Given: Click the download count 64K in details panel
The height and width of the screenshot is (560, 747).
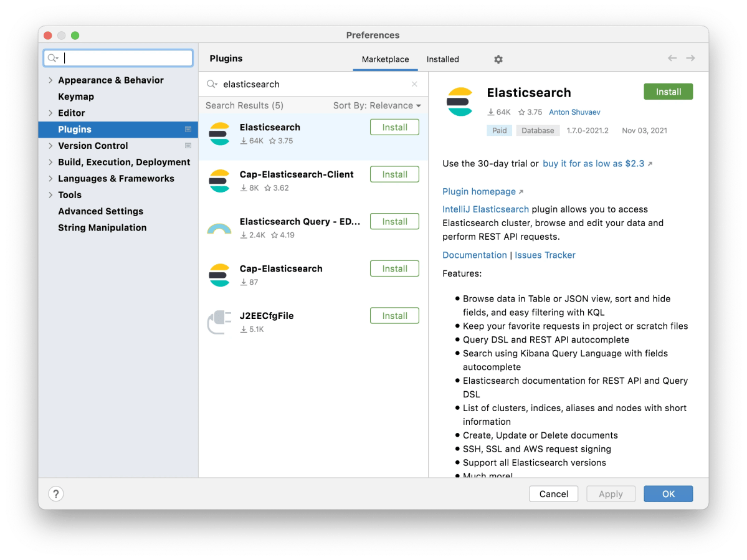Looking at the screenshot, I should [499, 112].
